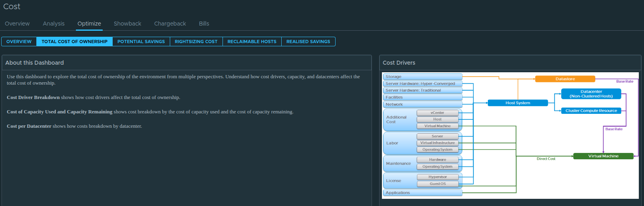Switch to the Showback tab
Screen dimensions: 644x206
[x=127, y=24]
